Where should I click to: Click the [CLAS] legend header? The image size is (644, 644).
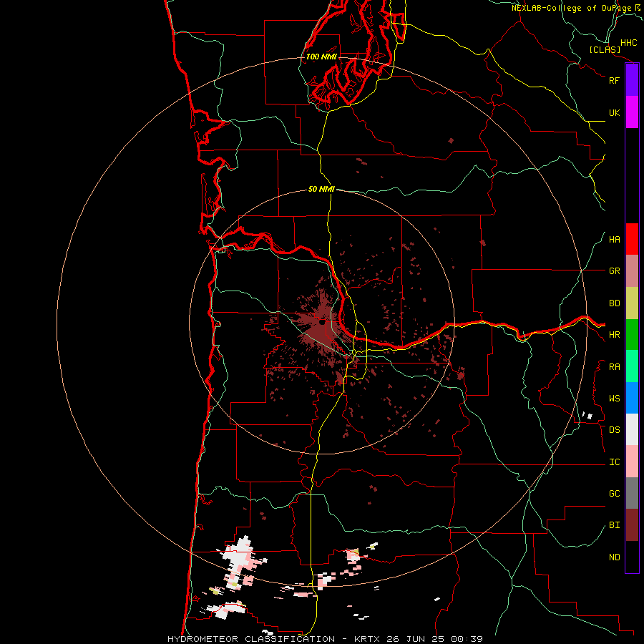point(605,50)
